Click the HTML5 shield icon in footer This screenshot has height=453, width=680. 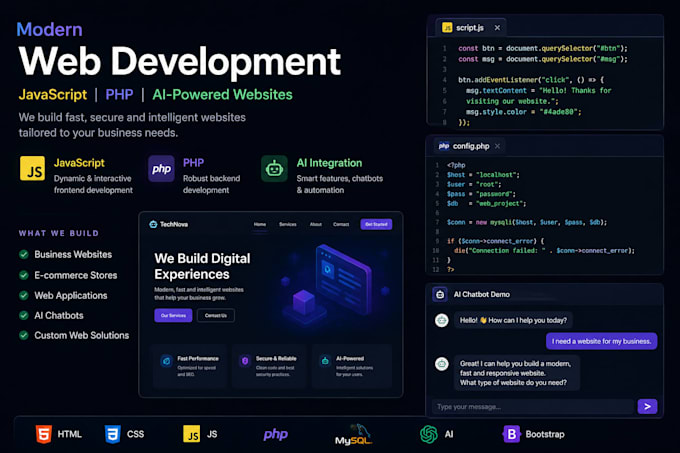(x=43, y=434)
